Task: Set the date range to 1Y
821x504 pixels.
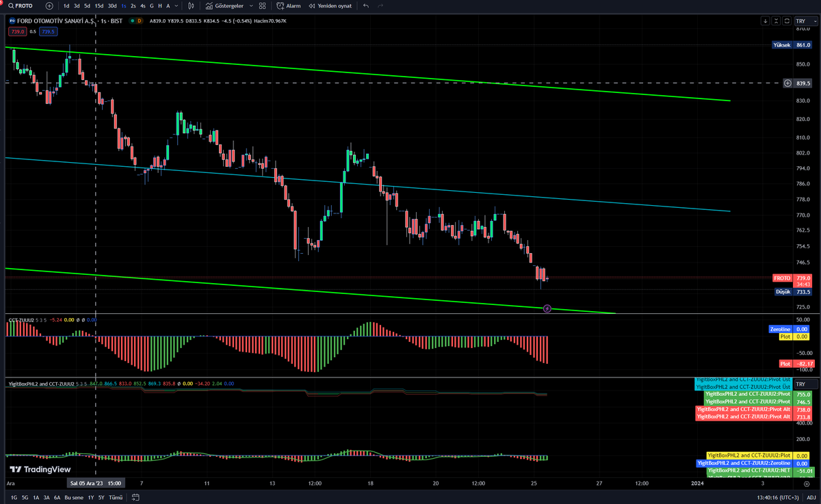Action: 91,497
